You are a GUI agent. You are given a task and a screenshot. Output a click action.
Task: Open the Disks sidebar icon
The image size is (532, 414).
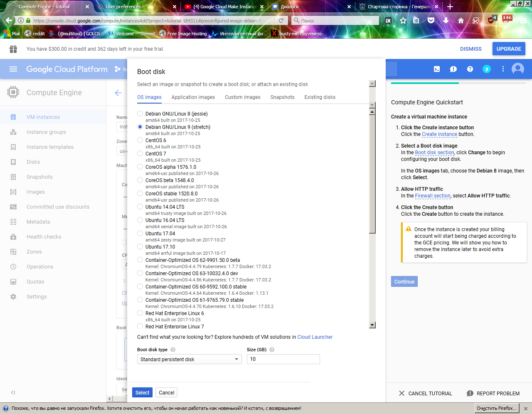point(13,162)
